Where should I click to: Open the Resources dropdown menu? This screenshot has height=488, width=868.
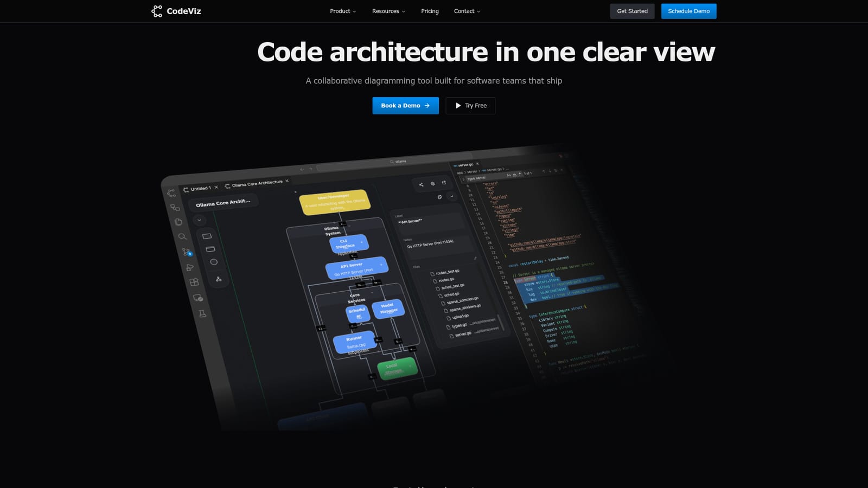[x=388, y=11]
